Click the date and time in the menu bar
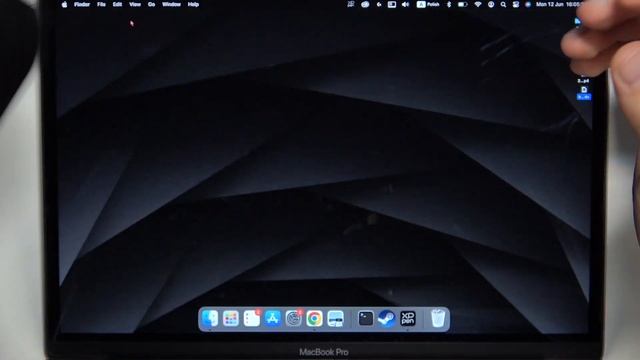 click(559, 4)
